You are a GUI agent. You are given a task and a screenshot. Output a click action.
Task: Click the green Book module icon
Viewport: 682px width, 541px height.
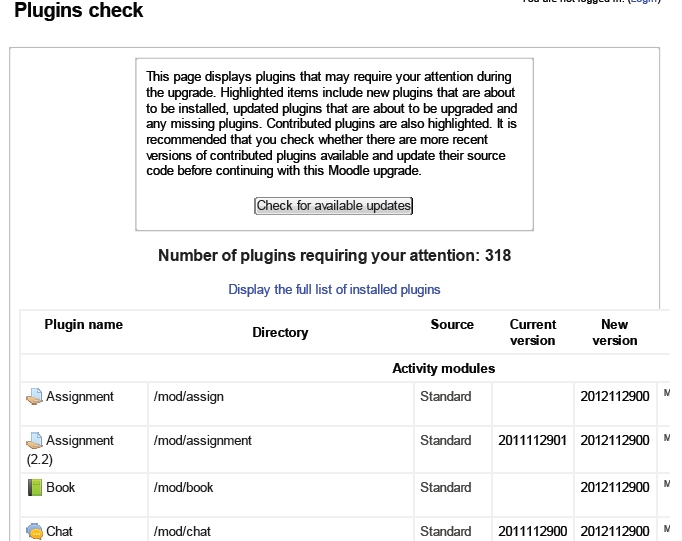click(34, 488)
